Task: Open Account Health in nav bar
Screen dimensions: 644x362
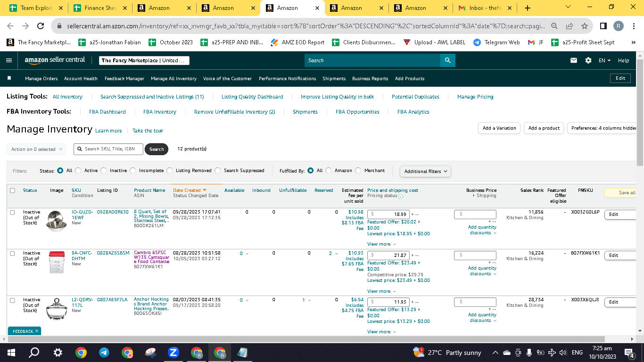Action: pyautogui.click(x=81, y=79)
